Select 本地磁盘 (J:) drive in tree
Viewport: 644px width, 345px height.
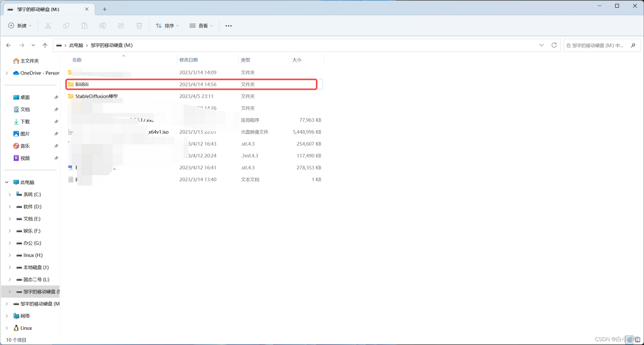click(x=33, y=267)
